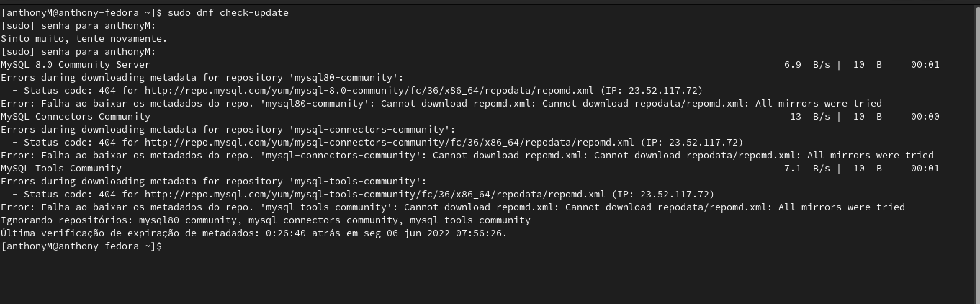Screen dimensions: 980x304
Task: Click the 00:00 elapsed time value
Action: pyautogui.click(x=925, y=117)
